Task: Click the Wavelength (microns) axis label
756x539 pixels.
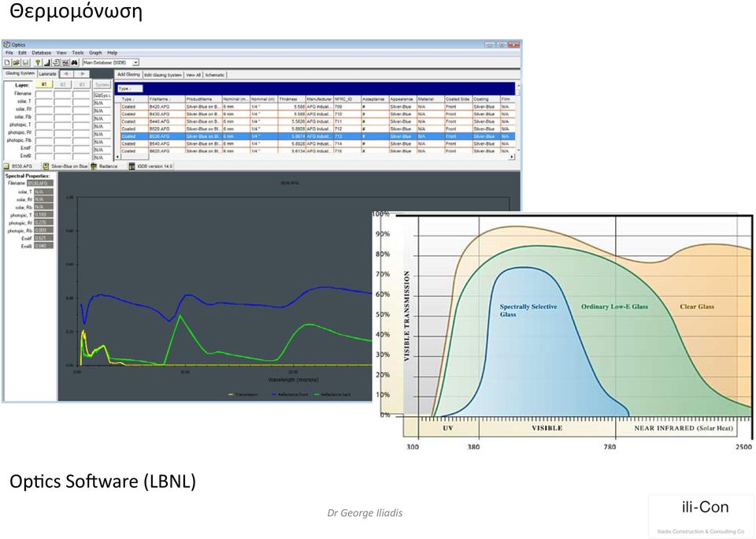Action: (x=293, y=381)
